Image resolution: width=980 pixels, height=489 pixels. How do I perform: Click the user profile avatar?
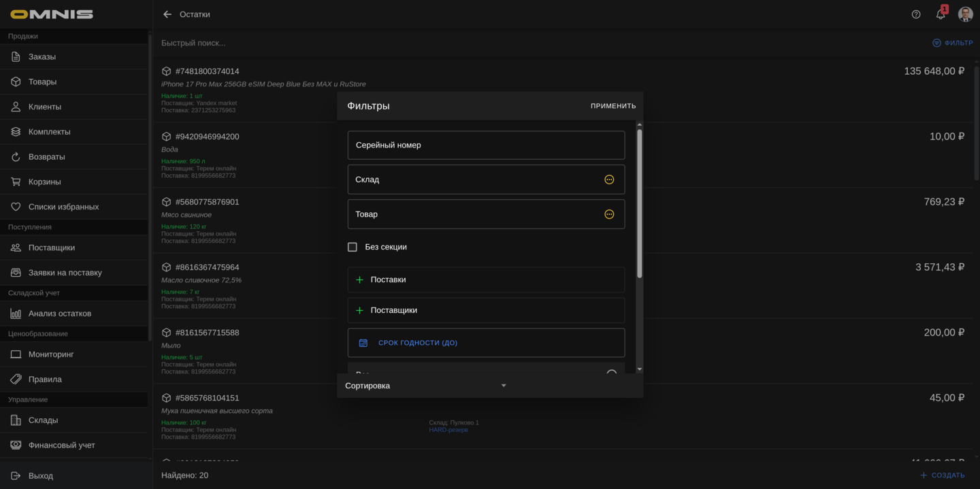965,14
